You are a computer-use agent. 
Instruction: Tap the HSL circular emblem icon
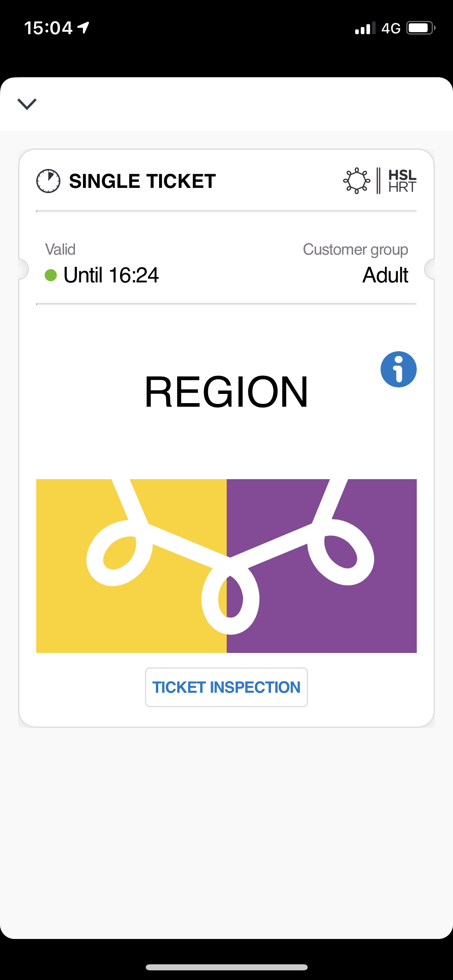click(356, 181)
